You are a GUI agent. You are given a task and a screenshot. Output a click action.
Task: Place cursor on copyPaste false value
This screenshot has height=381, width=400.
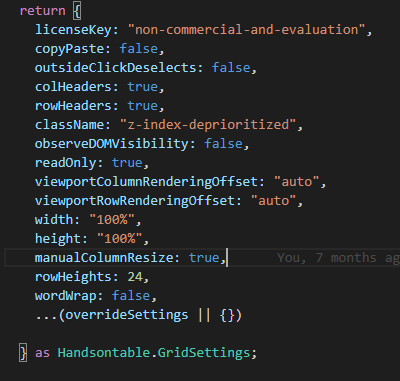139,49
